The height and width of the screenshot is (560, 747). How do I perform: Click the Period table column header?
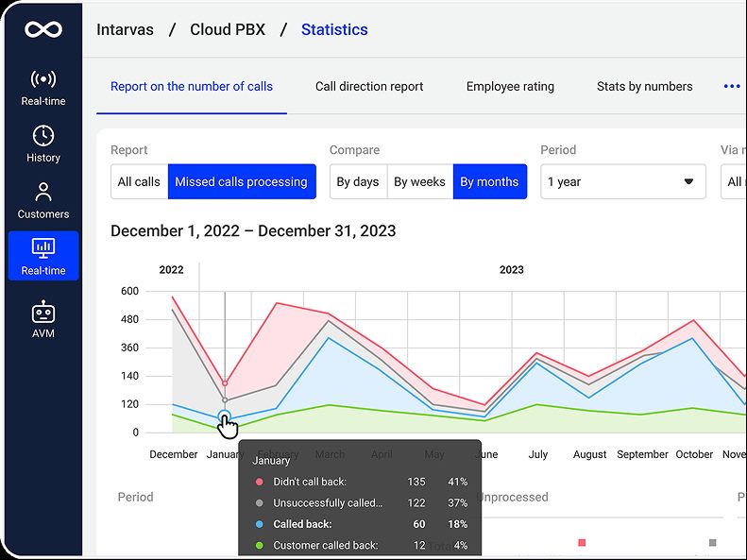135,497
